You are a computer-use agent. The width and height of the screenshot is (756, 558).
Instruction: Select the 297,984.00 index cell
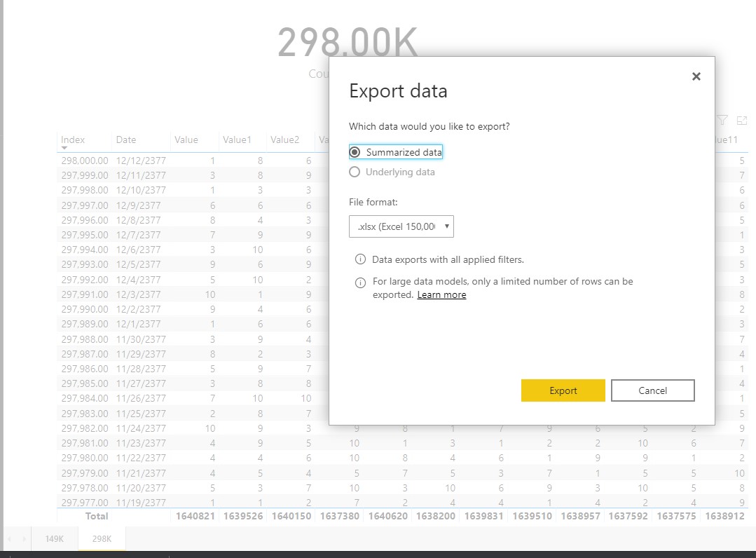click(x=85, y=398)
